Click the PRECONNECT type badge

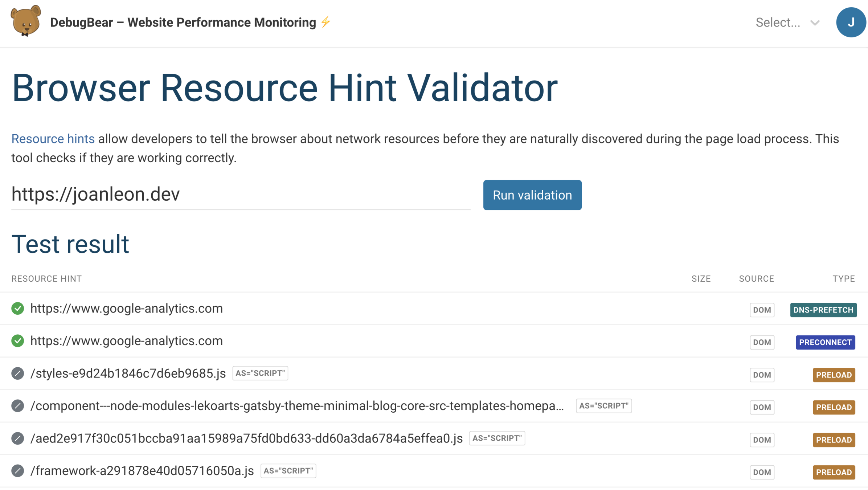click(825, 342)
